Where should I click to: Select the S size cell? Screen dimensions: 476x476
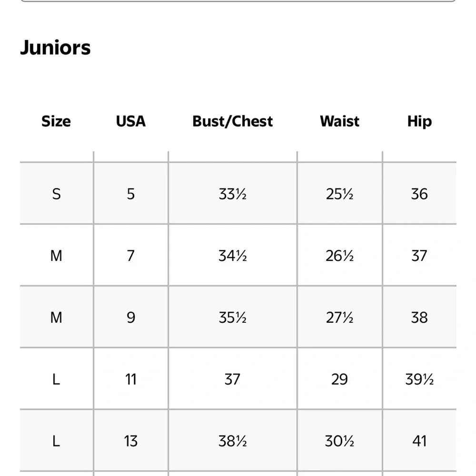[x=57, y=194]
